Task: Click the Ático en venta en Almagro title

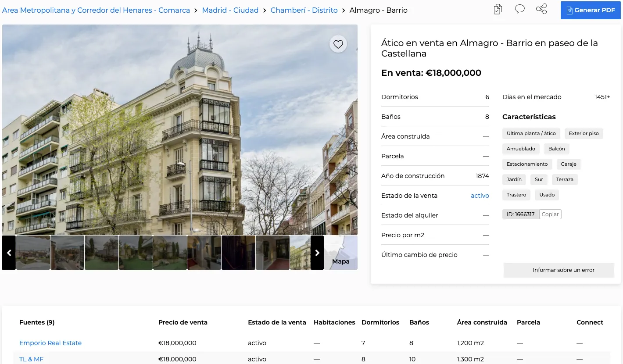Action: pos(490,48)
